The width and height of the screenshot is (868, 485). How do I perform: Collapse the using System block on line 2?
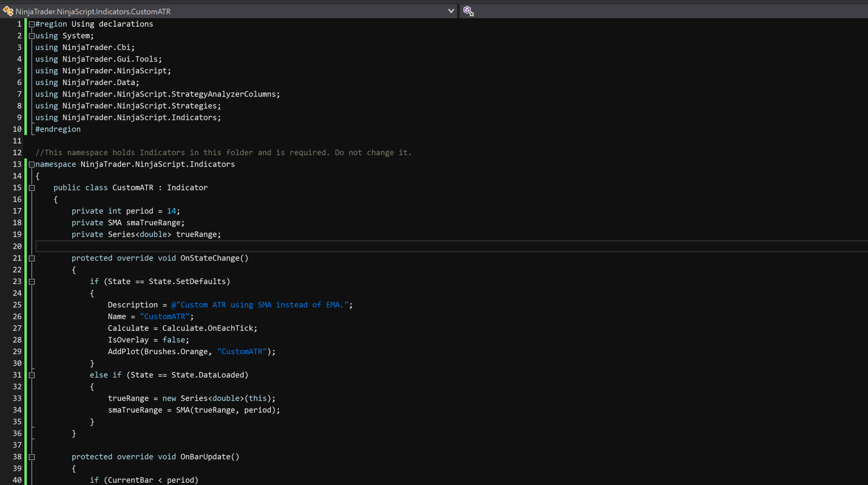pos(32,36)
